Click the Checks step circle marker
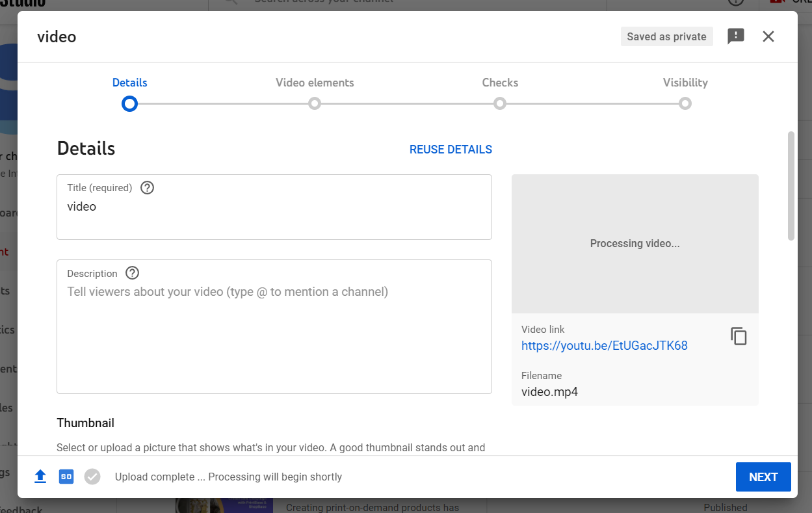This screenshot has width=812, height=513. pyautogui.click(x=500, y=103)
